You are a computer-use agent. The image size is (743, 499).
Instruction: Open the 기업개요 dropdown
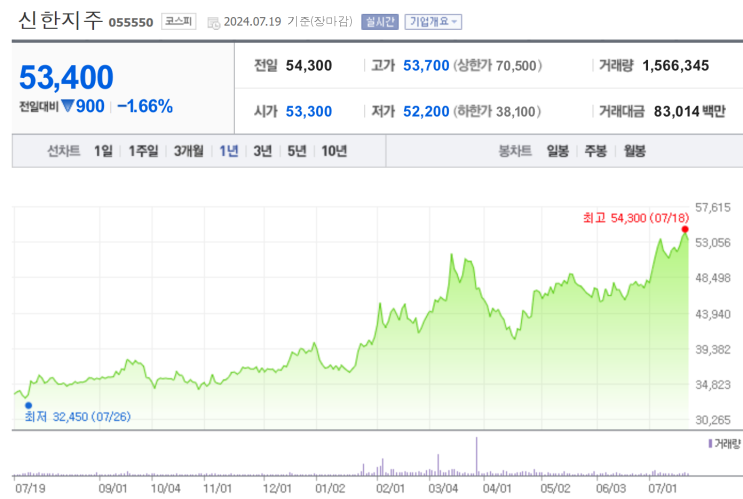(x=433, y=22)
